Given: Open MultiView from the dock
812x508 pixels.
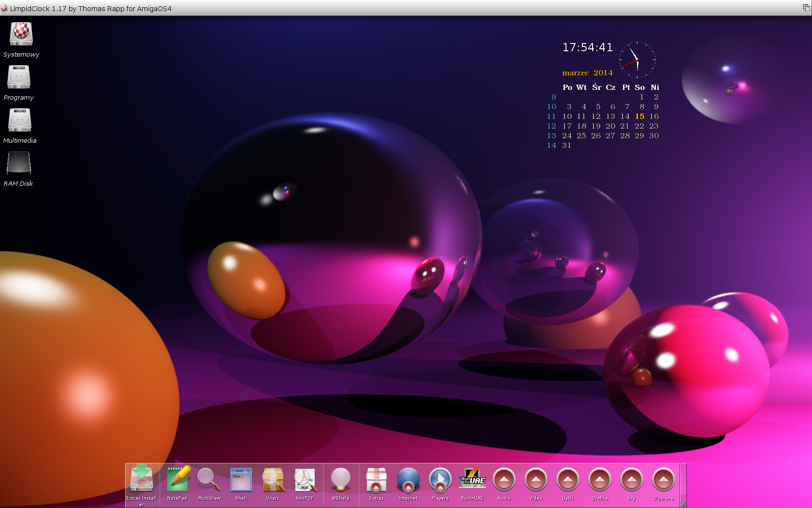Looking at the screenshot, I should click(x=209, y=479).
